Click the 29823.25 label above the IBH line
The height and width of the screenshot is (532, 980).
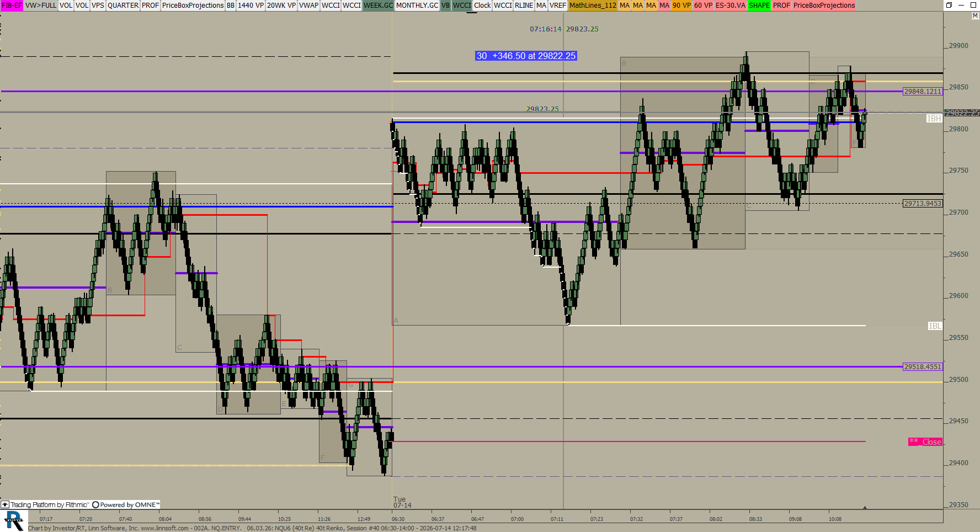coord(542,109)
